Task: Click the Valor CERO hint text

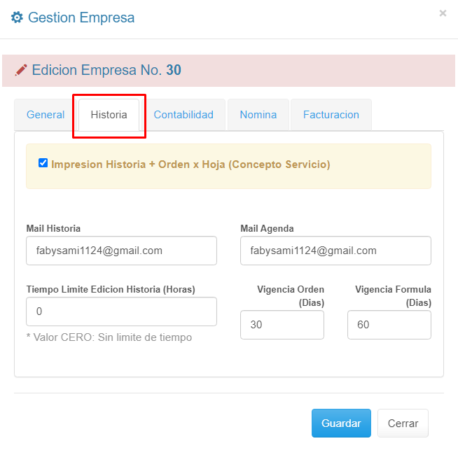Action: tap(109, 337)
